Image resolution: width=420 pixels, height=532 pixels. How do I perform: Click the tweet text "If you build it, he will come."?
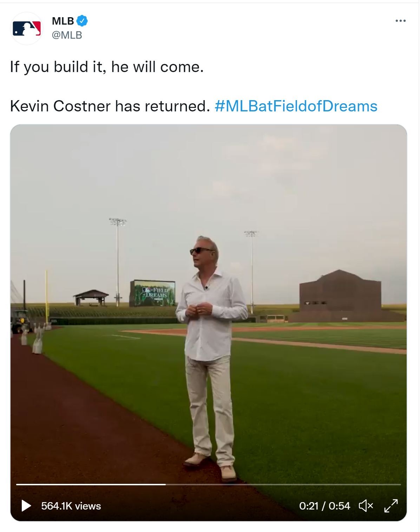(x=107, y=67)
